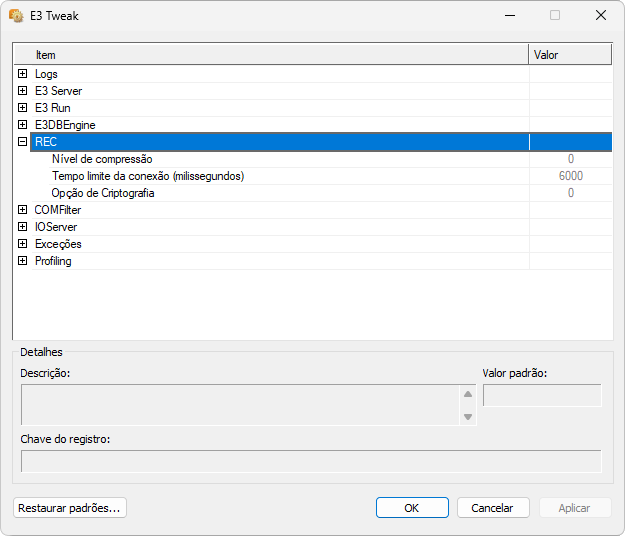The width and height of the screenshot is (625, 536).
Task: Collapse the REC tree node
Action: 22,142
